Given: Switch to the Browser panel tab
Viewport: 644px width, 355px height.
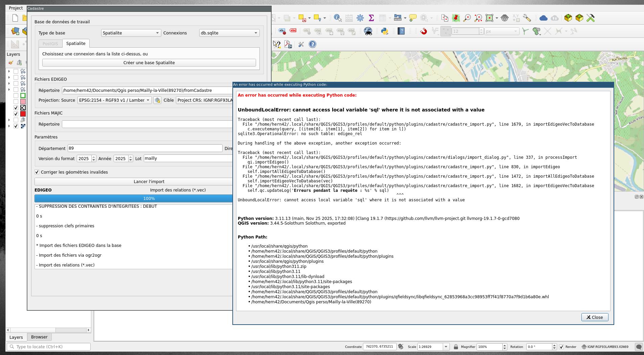Looking at the screenshot, I should (x=39, y=337).
